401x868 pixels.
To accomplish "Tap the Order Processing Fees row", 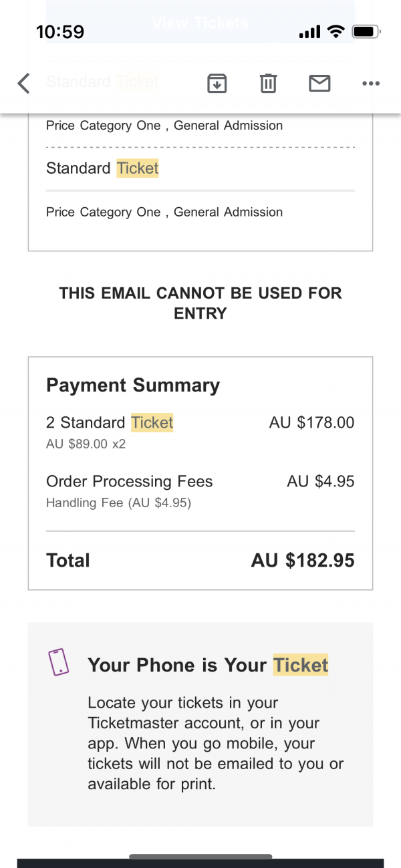I will tap(200, 490).
